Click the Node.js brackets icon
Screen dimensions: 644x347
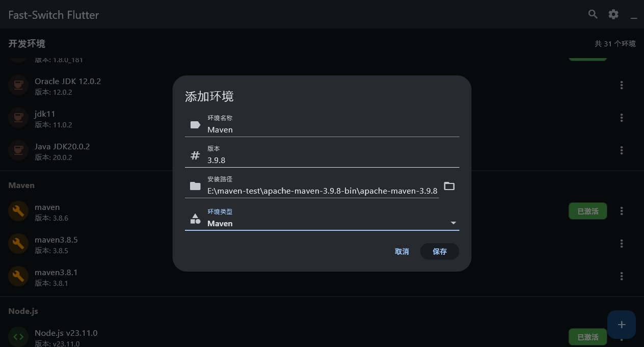18,336
